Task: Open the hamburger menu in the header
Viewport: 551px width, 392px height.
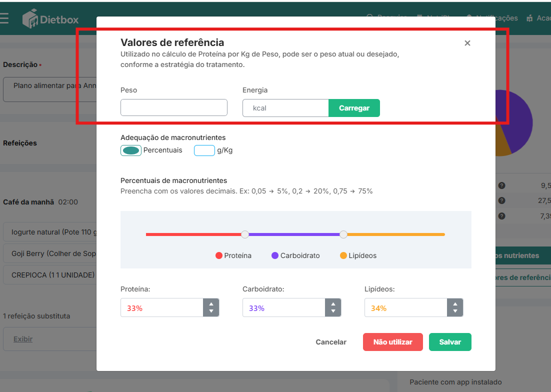Action: pos(4,18)
